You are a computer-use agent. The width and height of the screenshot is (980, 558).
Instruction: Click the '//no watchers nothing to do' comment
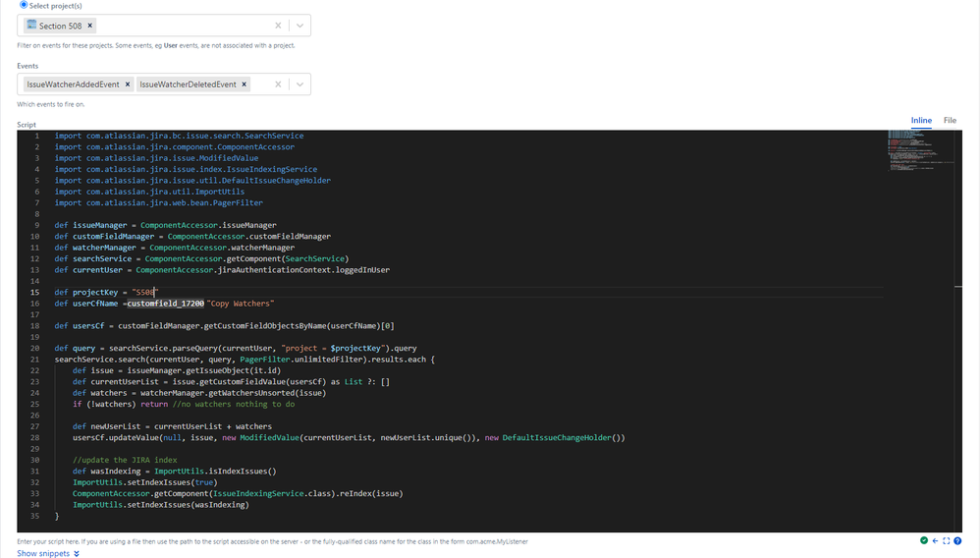coord(234,404)
